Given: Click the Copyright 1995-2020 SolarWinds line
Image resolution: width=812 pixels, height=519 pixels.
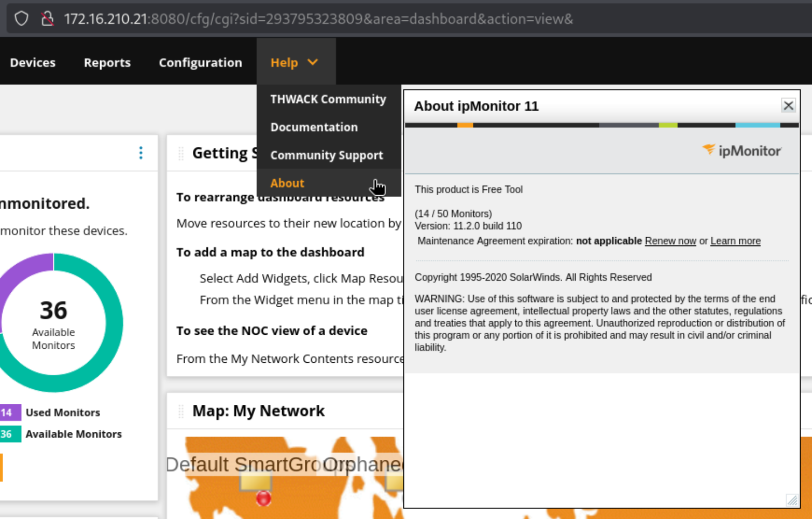Looking at the screenshot, I should (533, 277).
